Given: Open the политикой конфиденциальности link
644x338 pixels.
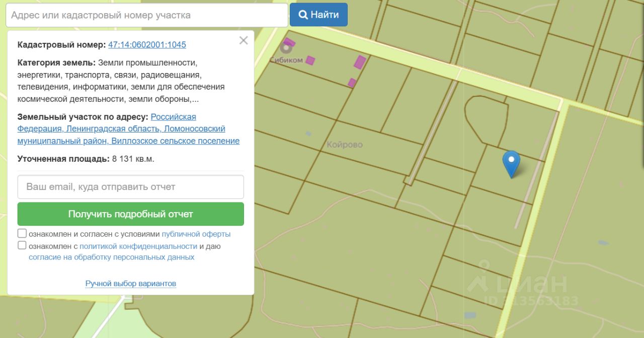Looking at the screenshot, I should coord(138,246).
